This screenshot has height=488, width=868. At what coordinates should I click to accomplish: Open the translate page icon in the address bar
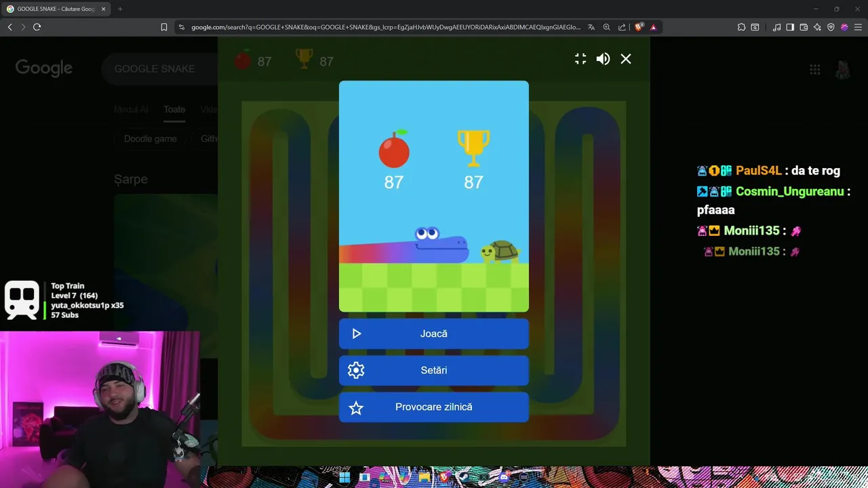(591, 27)
